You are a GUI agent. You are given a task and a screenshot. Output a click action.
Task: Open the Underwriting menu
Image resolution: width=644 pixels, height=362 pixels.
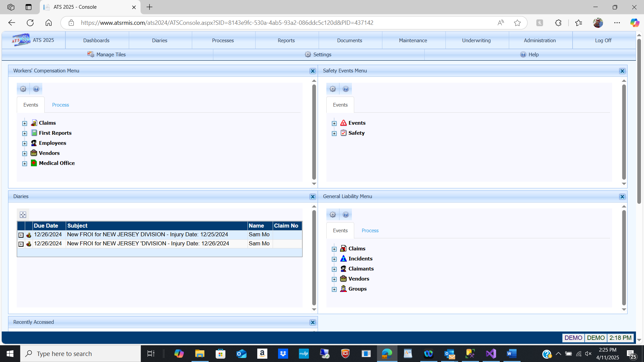click(x=476, y=40)
